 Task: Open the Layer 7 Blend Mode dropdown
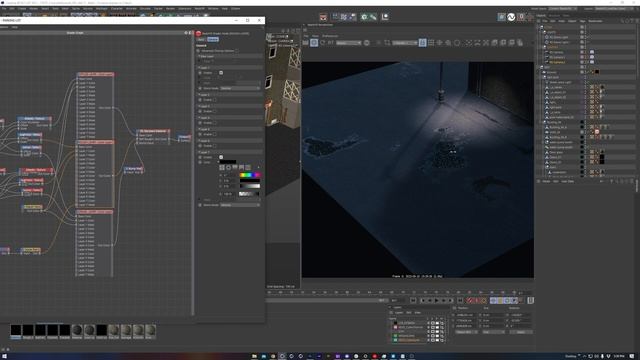point(240,205)
